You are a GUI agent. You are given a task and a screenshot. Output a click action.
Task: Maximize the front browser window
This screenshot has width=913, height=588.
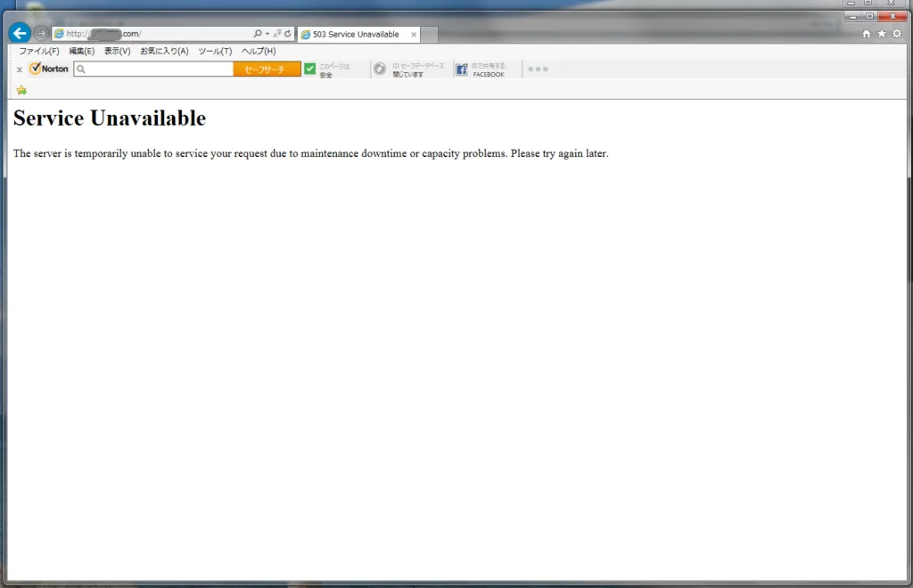click(868, 16)
